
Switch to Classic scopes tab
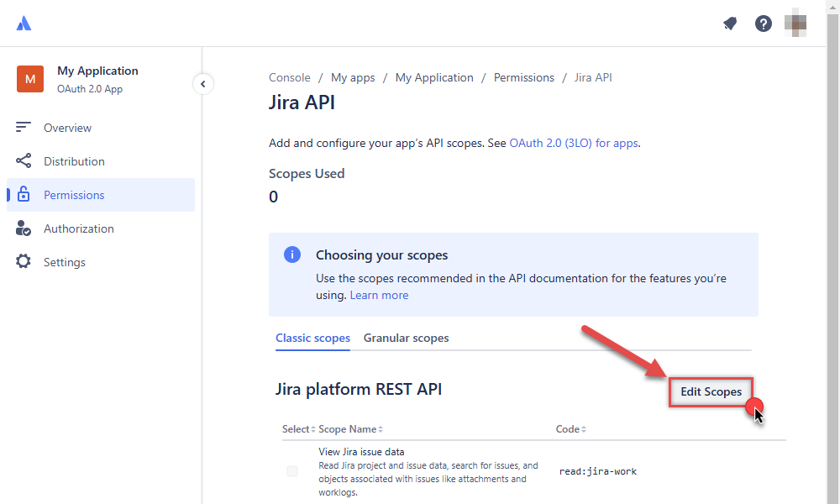click(312, 338)
